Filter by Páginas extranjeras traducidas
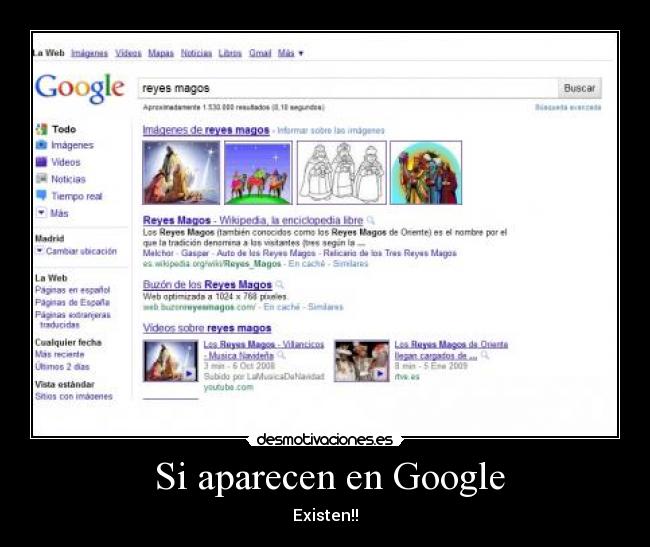650x547 pixels. [x=73, y=320]
